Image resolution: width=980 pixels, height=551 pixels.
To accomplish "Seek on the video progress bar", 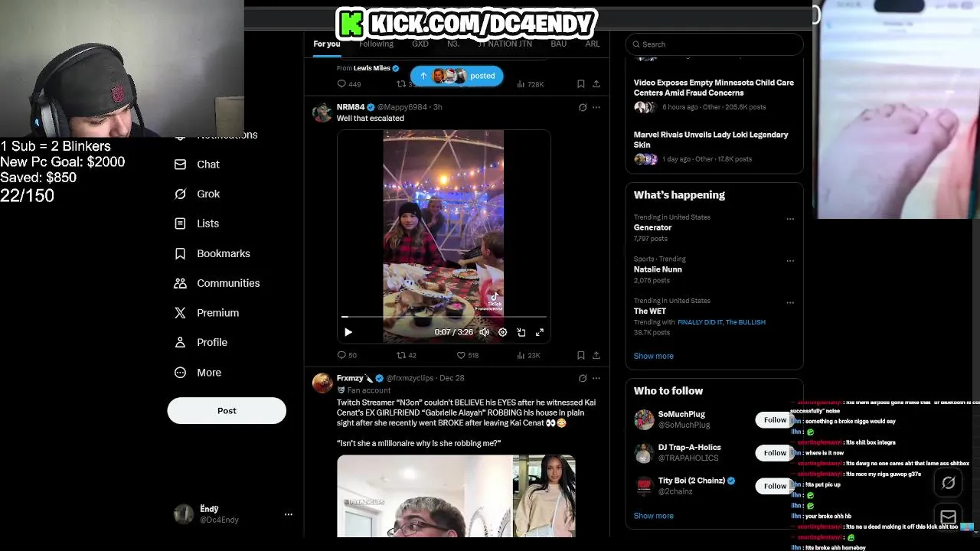I will point(444,316).
